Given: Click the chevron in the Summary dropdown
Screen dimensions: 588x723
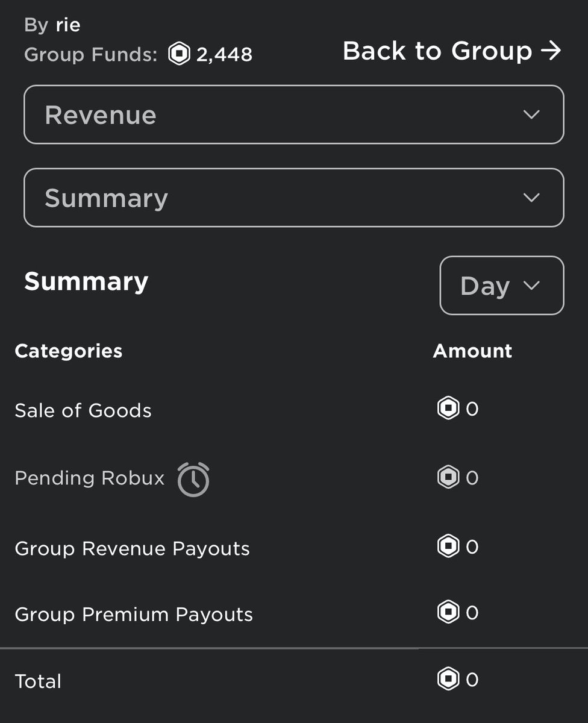Looking at the screenshot, I should click(531, 198).
